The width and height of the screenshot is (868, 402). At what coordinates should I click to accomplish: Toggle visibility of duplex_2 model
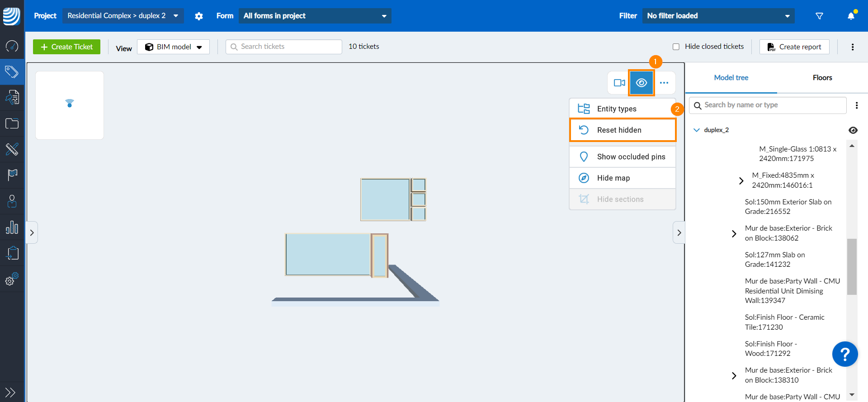853,130
